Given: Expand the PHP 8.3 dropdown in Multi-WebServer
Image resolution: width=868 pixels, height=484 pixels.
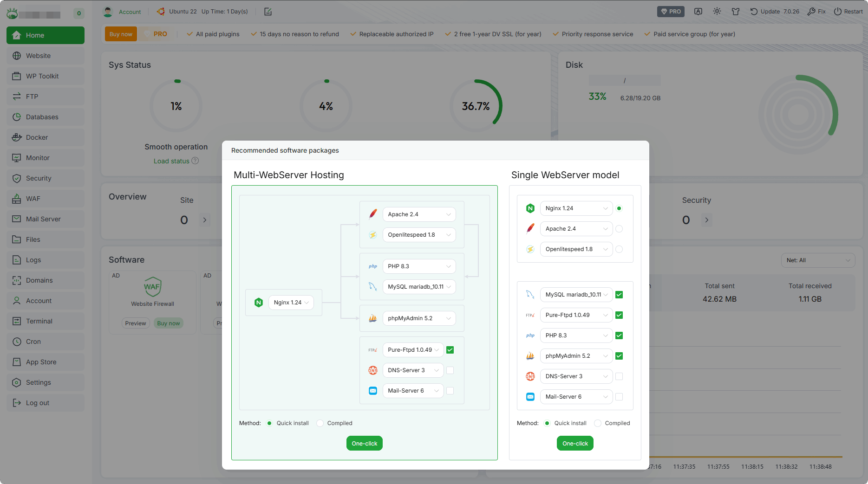Looking at the screenshot, I should pos(419,266).
